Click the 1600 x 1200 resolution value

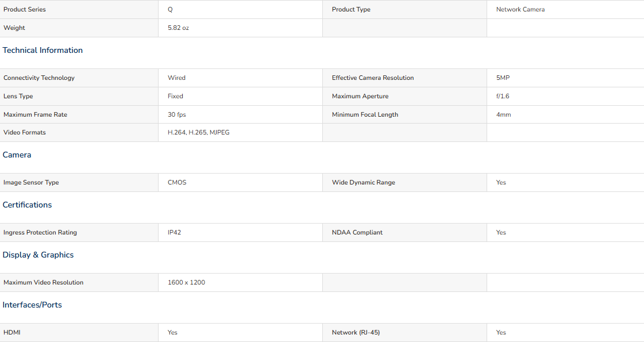click(x=187, y=282)
